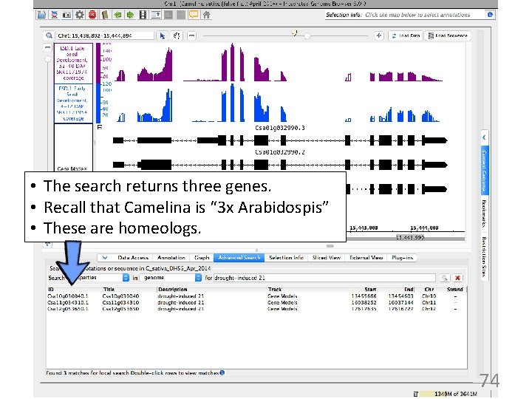Click the film strip toolbar icon

(143, 15)
